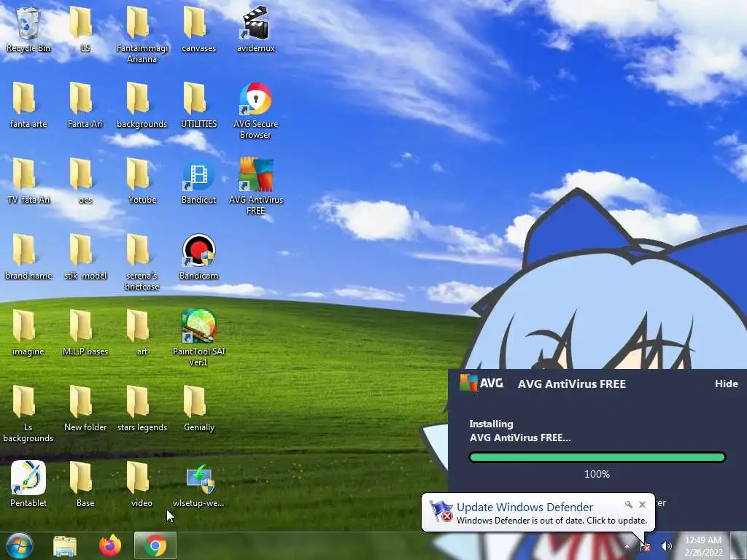Click 'Windows Defender is out of date' message
The width and height of the screenshot is (747, 560).
coord(551,521)
